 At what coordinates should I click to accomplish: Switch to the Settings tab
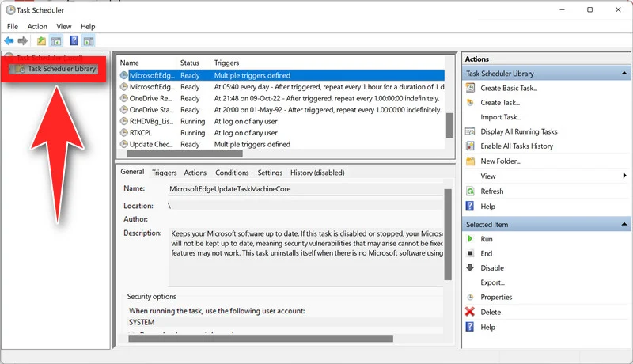click(270, 173)
